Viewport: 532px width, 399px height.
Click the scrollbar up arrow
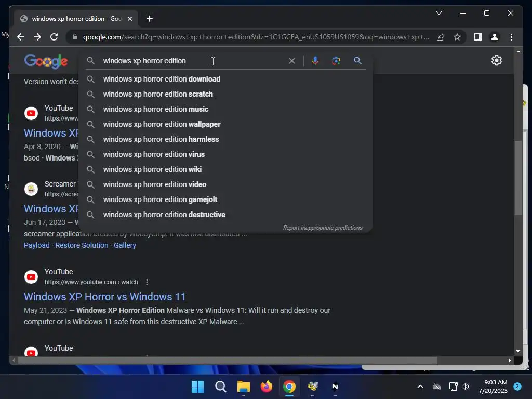518,51
